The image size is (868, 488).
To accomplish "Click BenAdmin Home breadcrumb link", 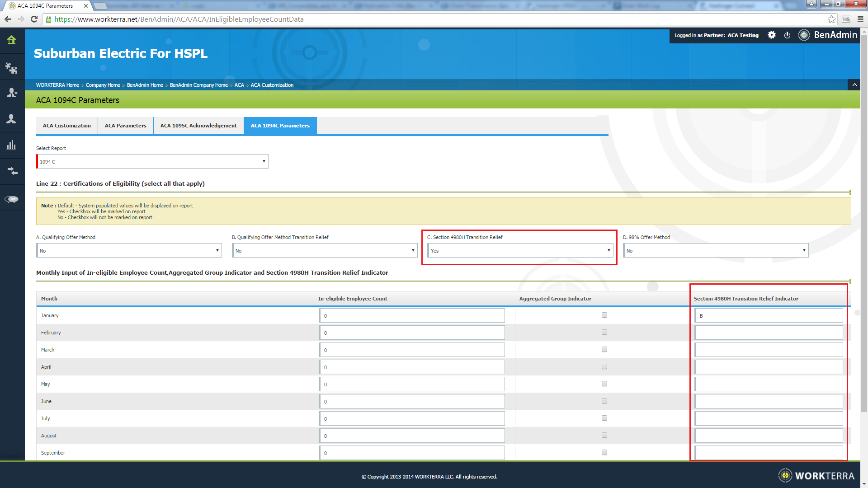I will (145, 85).
